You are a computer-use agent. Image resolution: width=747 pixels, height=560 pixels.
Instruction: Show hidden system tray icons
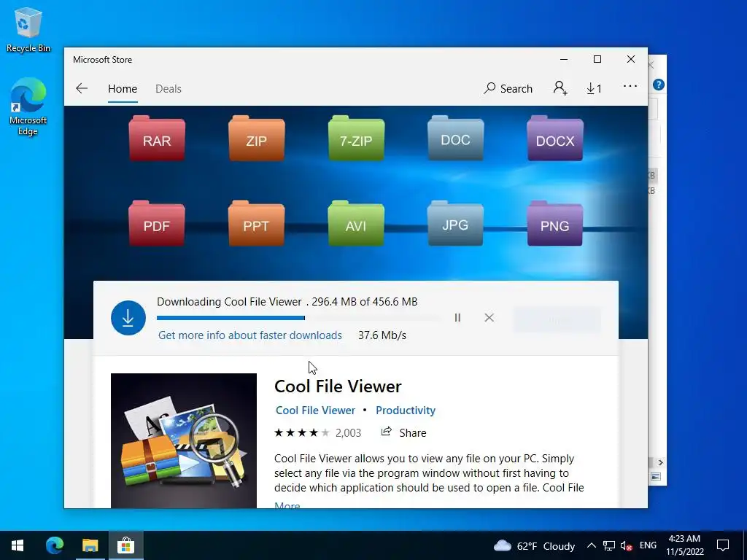591,545
